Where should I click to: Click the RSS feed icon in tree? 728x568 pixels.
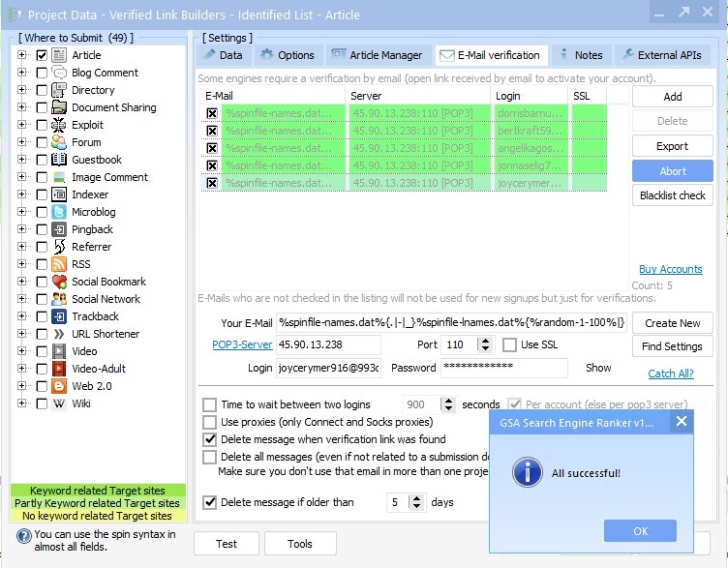point(59,264)
